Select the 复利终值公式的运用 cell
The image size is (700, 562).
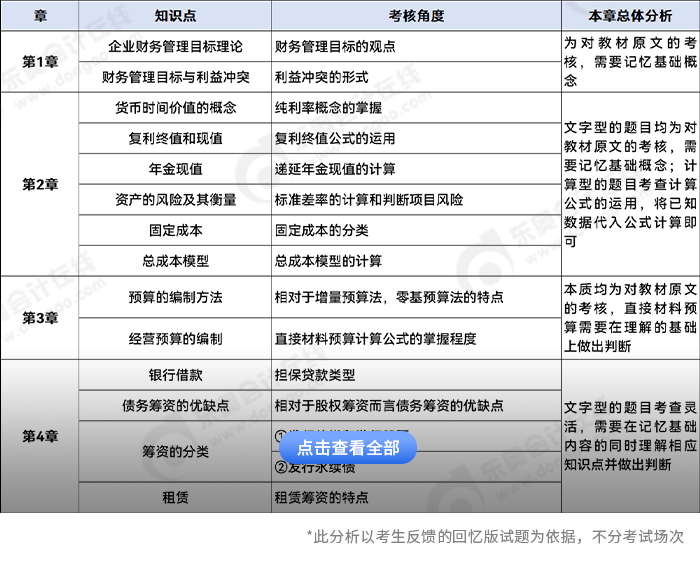(x=334, y=138)
